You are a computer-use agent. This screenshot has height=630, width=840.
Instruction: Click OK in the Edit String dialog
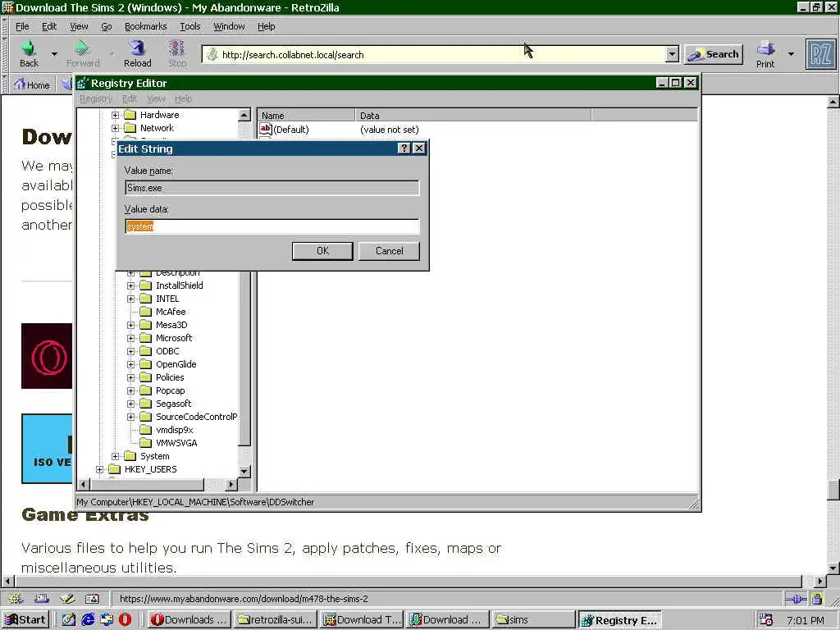[322, 251]
